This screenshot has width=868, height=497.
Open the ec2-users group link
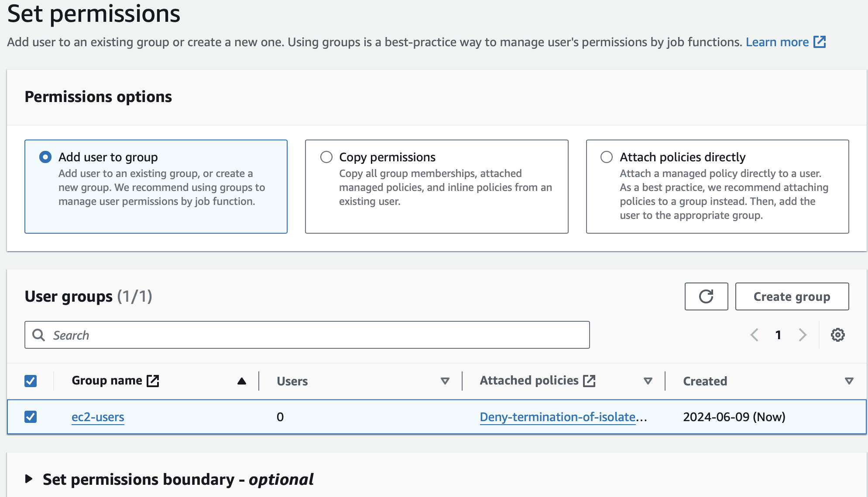click(x=98, y=417)
